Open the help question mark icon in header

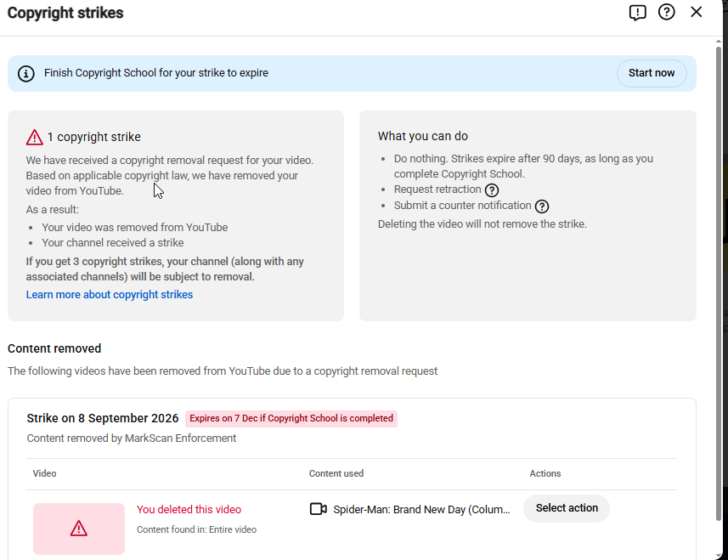coord(667,12)
